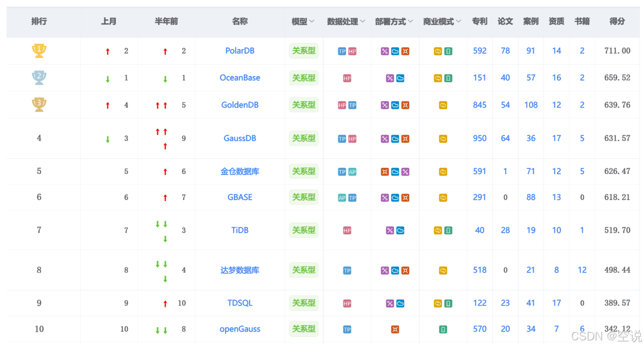Open the GoldenDB database link
Screen dimensions: 644x347
[x=240, y=105]
